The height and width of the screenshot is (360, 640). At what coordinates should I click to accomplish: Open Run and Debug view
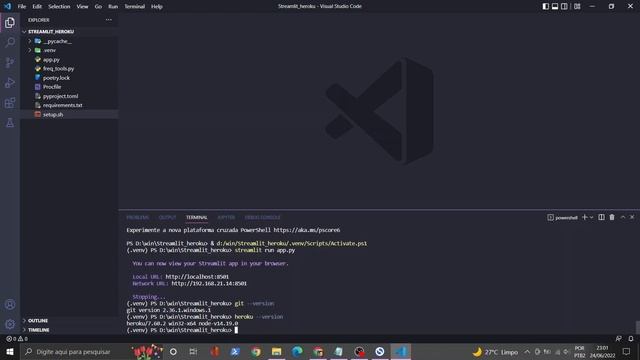[x=10, y=82]
